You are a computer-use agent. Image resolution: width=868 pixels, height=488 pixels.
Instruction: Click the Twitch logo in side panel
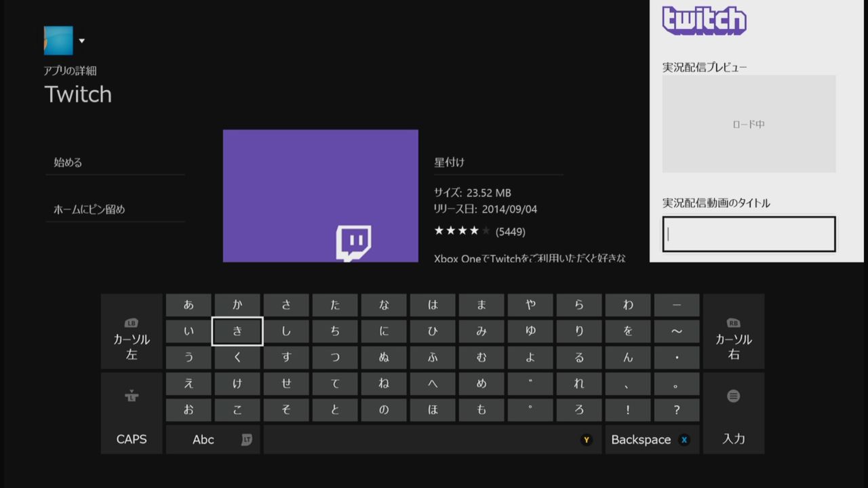[704, 20]
